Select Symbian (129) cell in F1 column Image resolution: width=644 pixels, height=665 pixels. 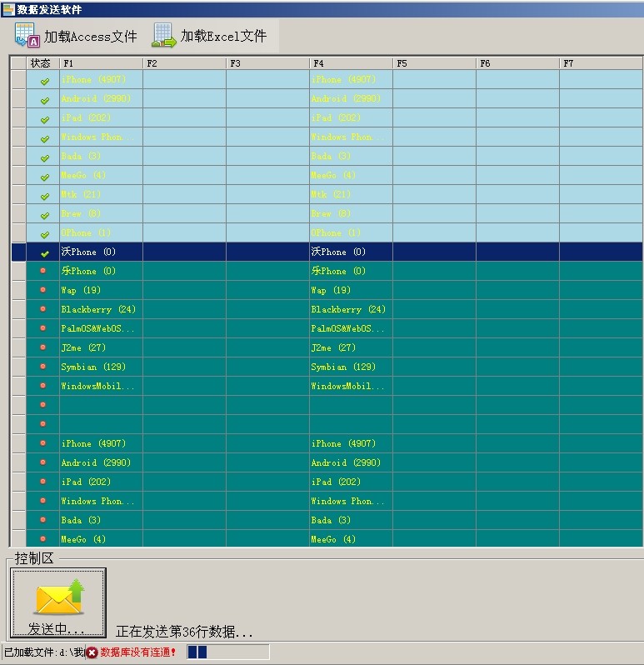click(101, 367)
